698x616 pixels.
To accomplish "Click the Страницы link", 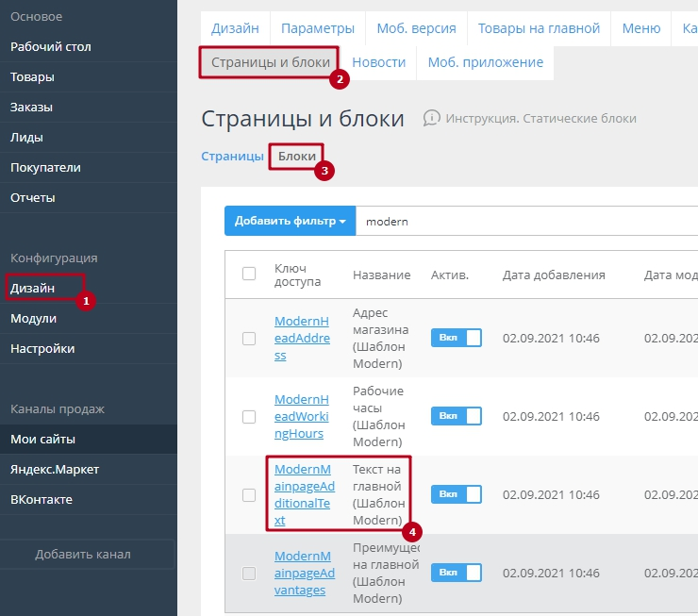I will click(x=232, y=156).
